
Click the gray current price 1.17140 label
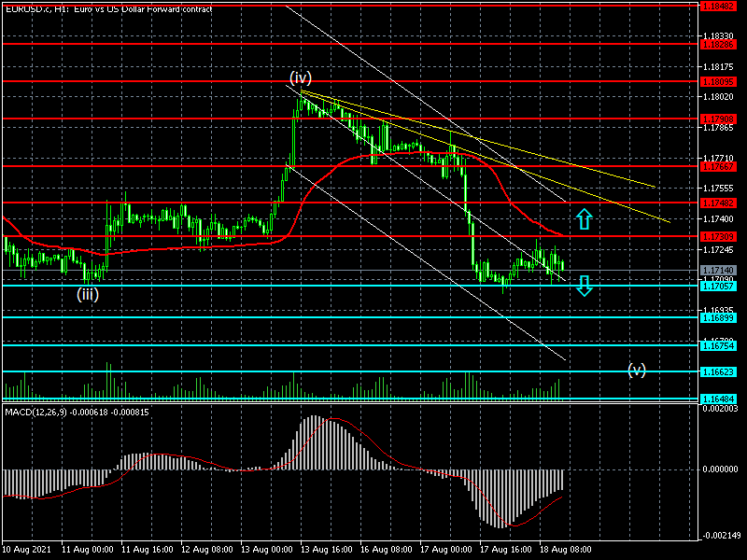pyautogui.click(x=718, y=270)
